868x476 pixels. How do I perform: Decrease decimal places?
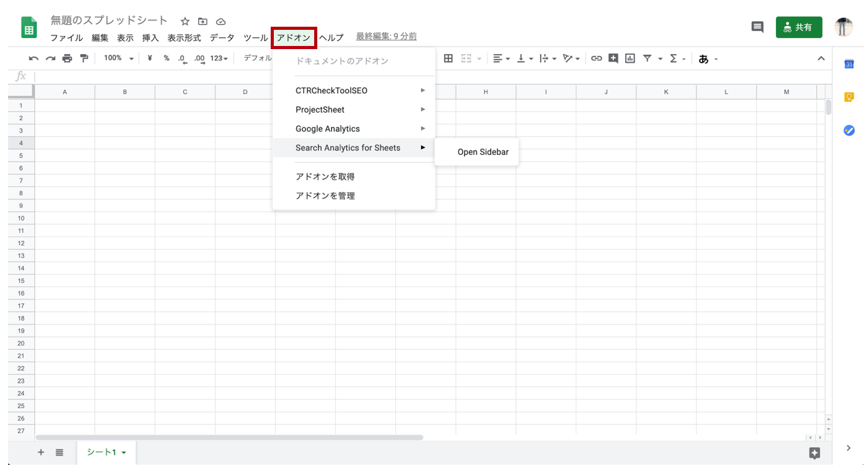pyautogui.click(x=182, y=58)
